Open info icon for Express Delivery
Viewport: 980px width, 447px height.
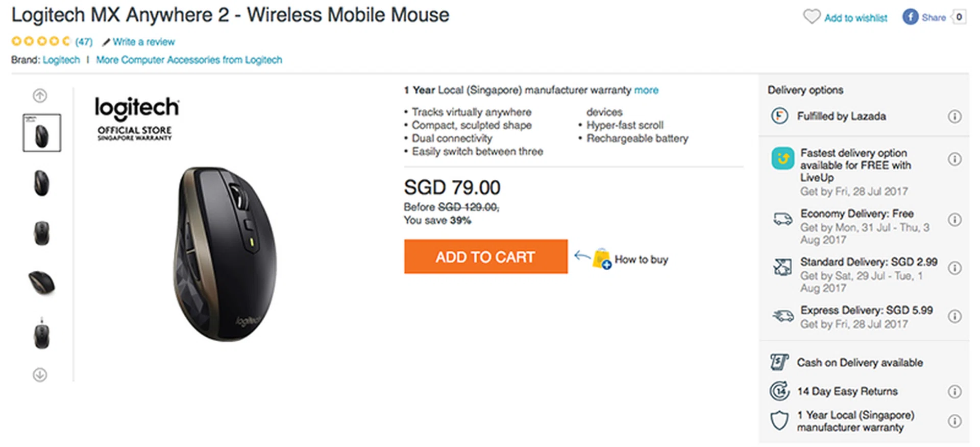coord(954,317)
